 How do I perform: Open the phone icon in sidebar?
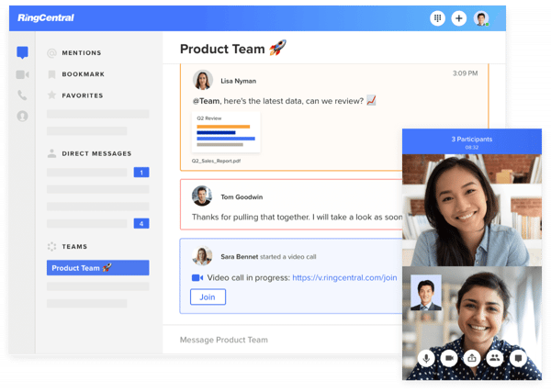22,95
